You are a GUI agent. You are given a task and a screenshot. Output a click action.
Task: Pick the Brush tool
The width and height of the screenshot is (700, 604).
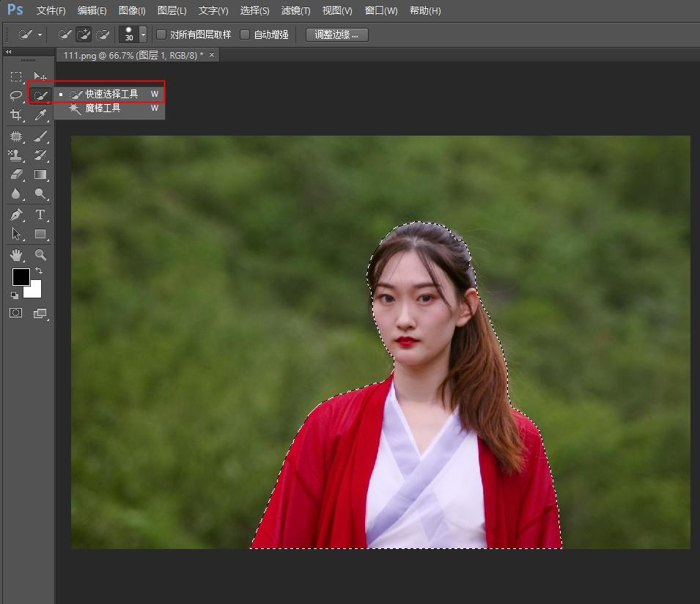pyautogui.click(x=40, y=136)
